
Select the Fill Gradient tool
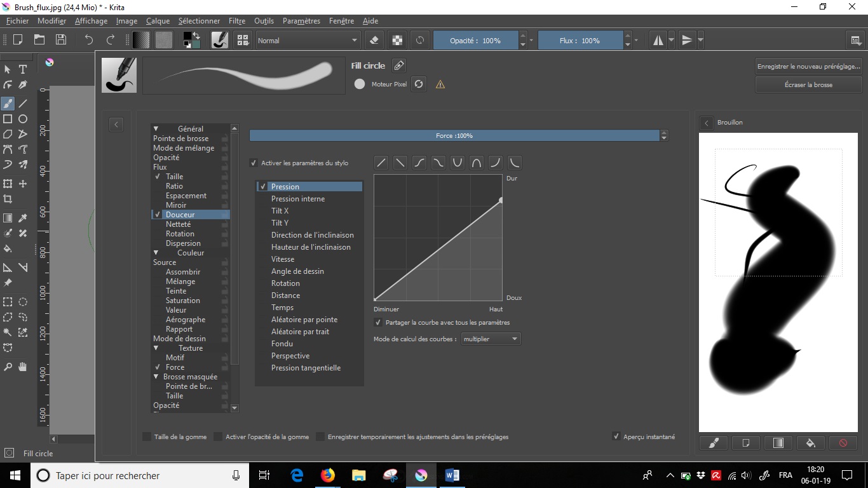point(8,218)
